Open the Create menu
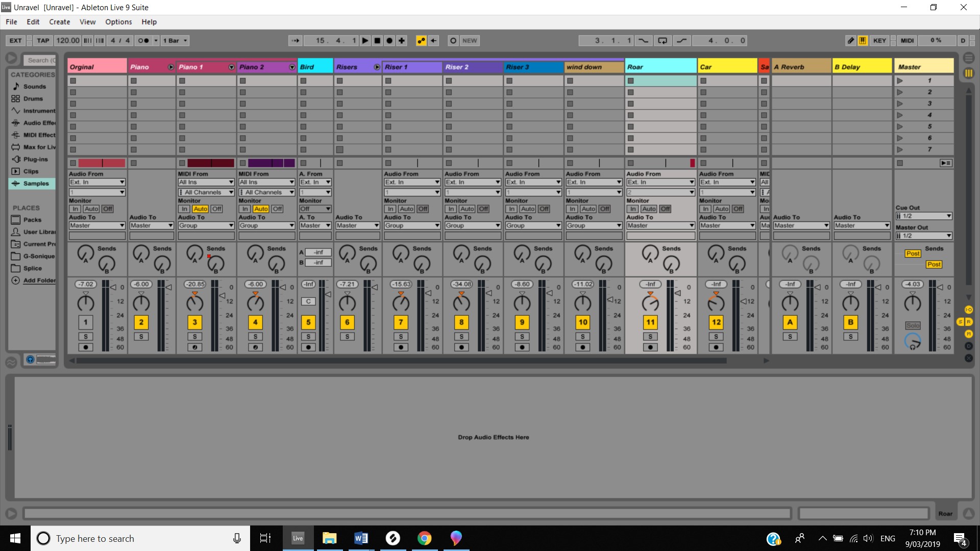980x551 pixels. pyautogui.click(x=59, y=22)
